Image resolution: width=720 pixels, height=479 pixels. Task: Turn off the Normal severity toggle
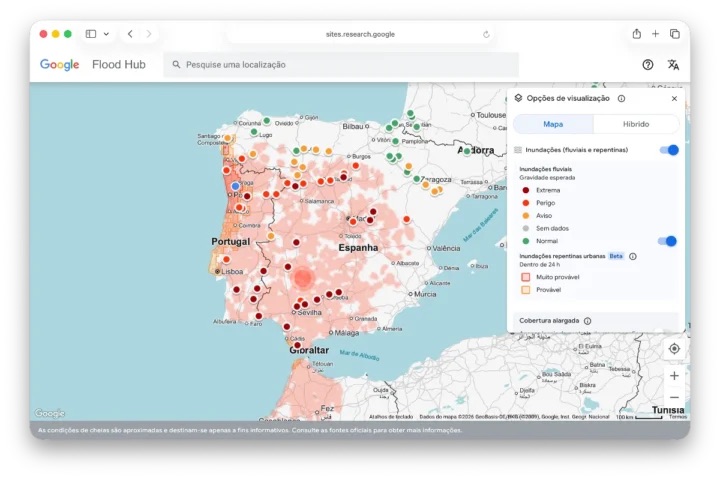(668, 241)
